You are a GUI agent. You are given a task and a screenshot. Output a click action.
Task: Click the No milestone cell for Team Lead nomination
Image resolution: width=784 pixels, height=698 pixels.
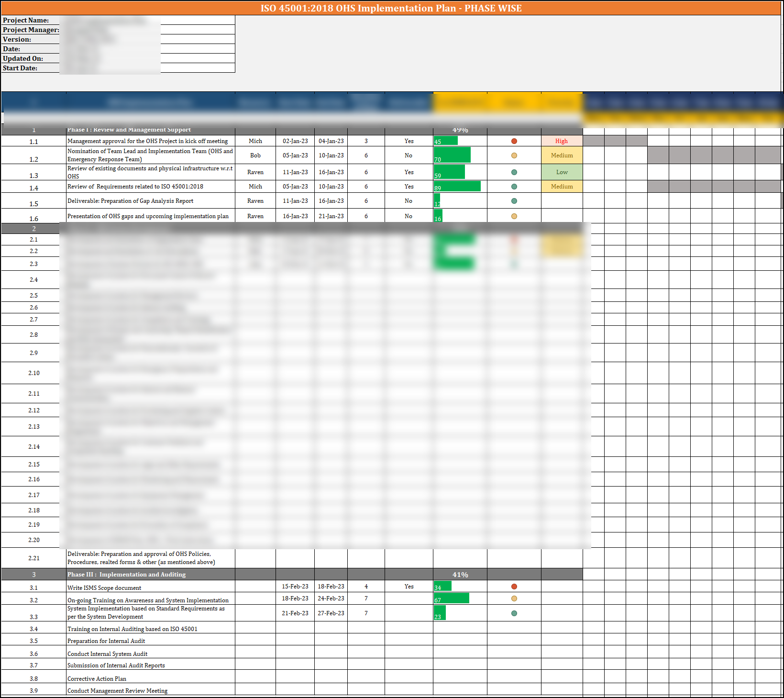click(409, 155)
